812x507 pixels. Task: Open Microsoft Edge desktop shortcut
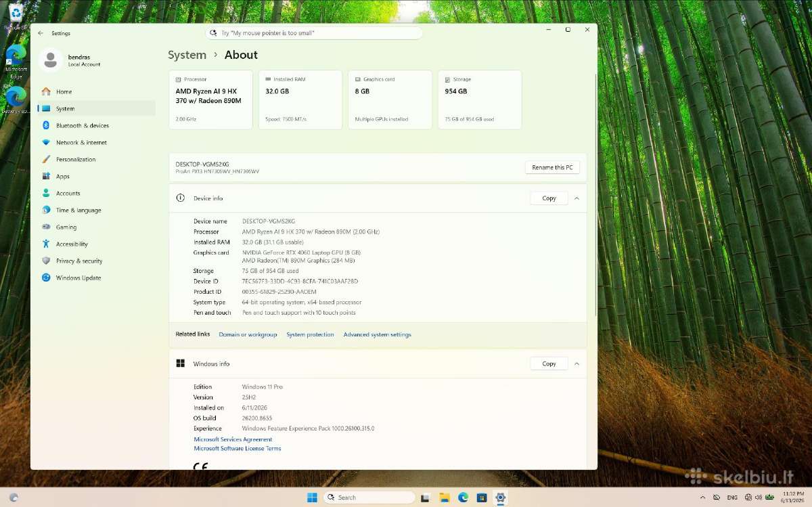point(16,62)
